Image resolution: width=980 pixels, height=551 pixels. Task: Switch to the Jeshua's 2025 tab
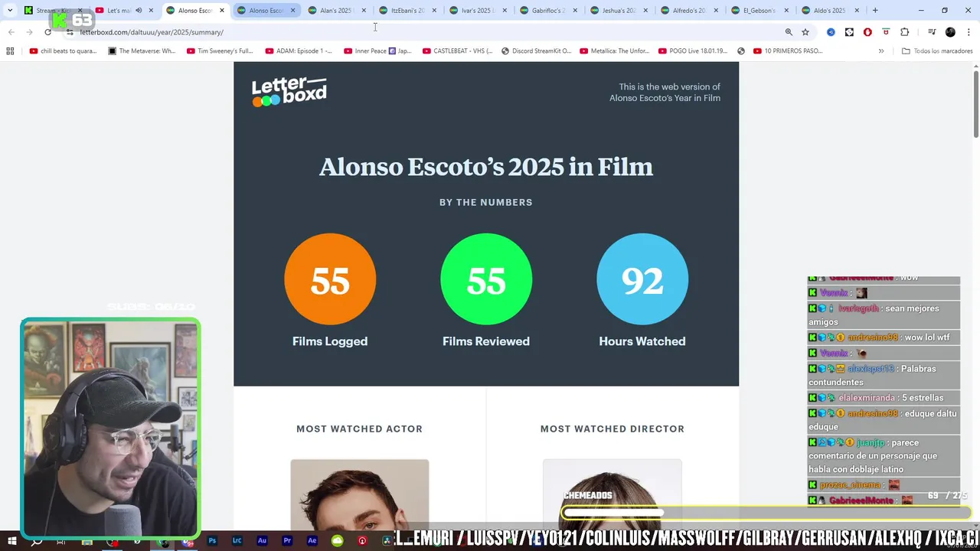pyautogui.click(x=619, y=11)
